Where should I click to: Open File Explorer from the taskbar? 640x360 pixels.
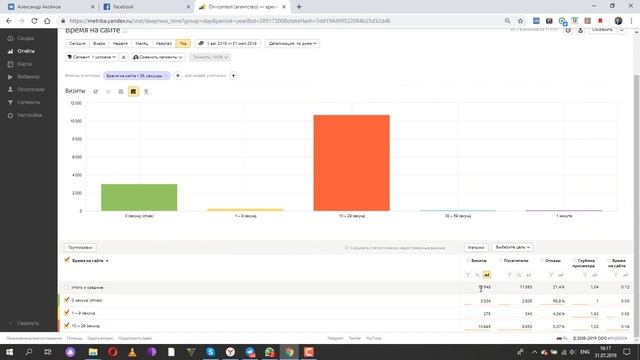pos(93,352)
